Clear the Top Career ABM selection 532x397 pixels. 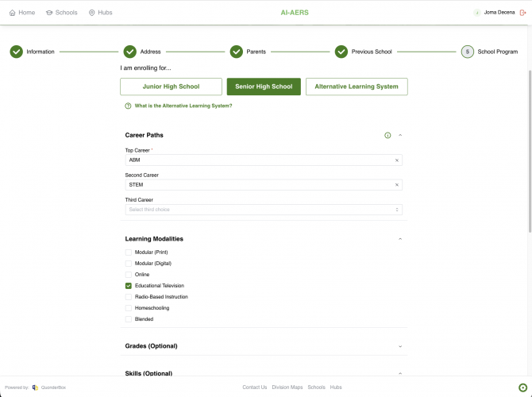tap(397, 160)
